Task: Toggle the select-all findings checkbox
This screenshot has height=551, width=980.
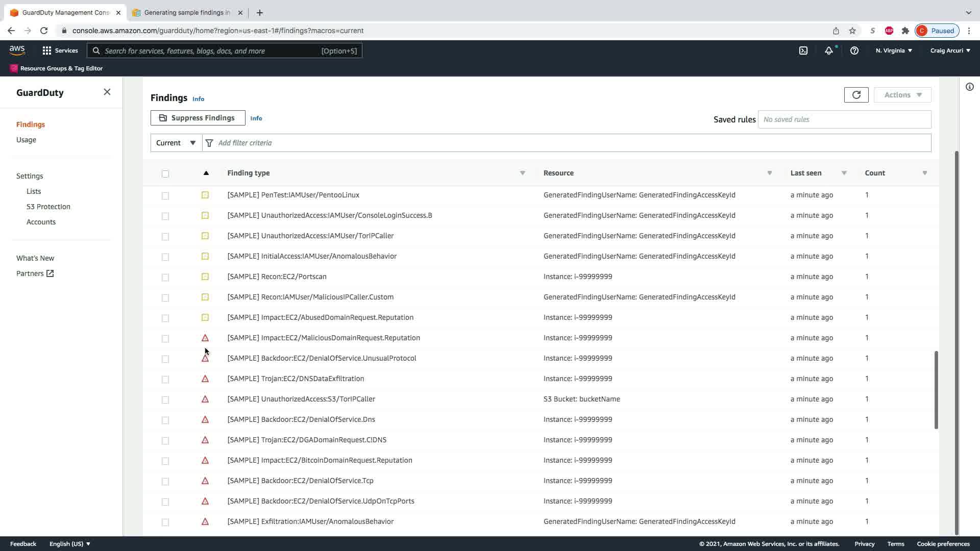Action: [x=165, y=173]
